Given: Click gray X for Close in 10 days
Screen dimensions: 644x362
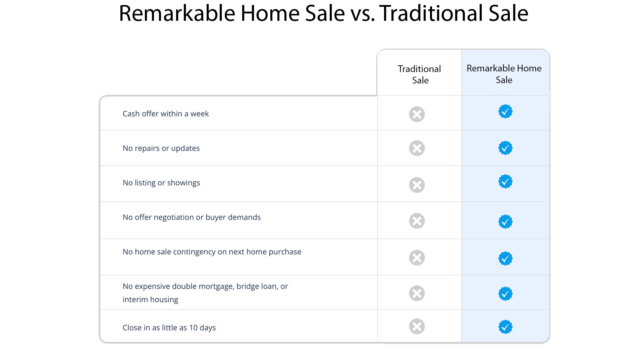Looking at the screenshot, I should [417, 326].
